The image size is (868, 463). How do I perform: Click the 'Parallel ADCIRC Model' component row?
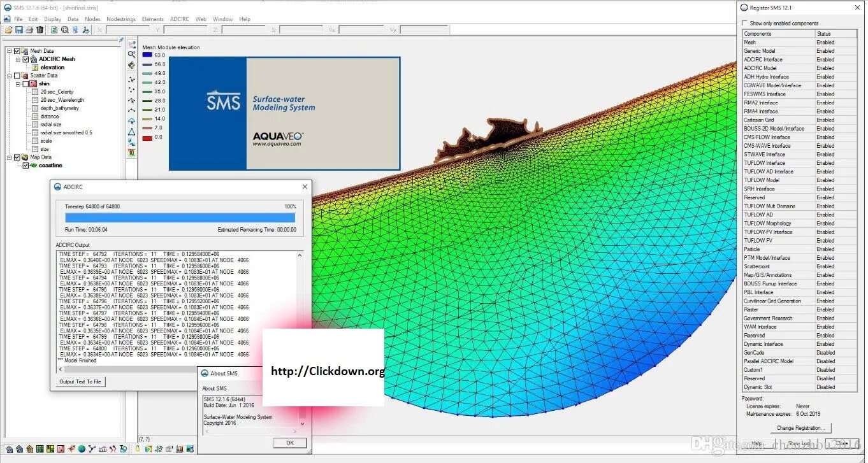799,361
